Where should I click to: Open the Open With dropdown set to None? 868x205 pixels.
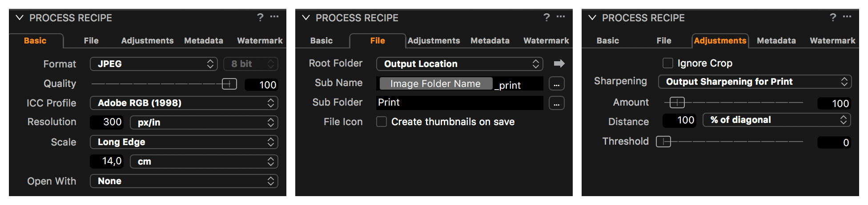(184, 181)
